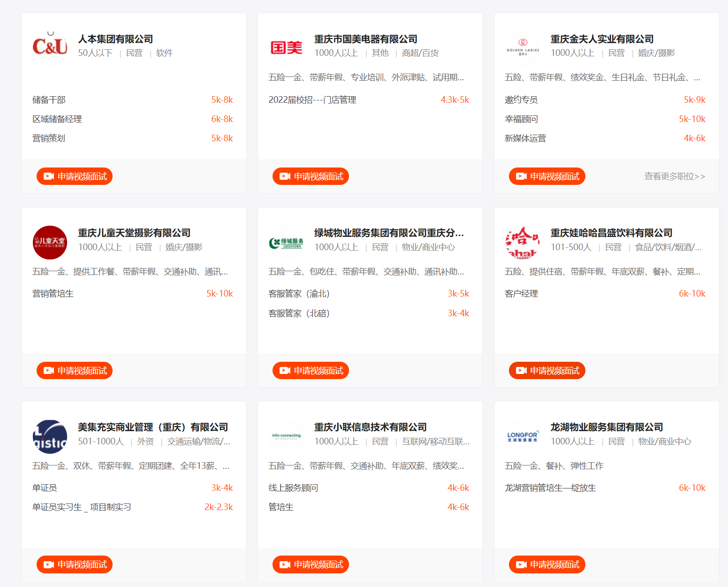Click the Info-connecting company logo
Screen dimensions: 728x587
coord(286,436)
